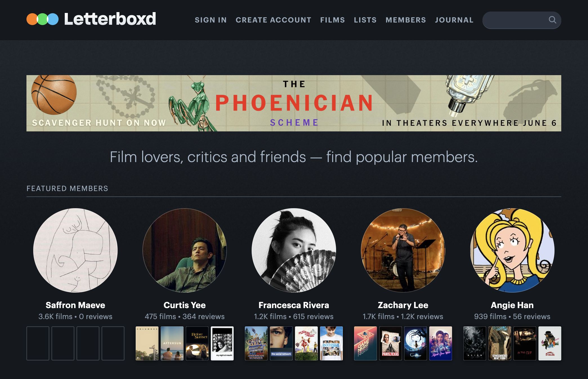The width and height of the screenshot is (588, 379).
Task: Open The Phoenician Scheme banner ad
Action: (294, 103)
